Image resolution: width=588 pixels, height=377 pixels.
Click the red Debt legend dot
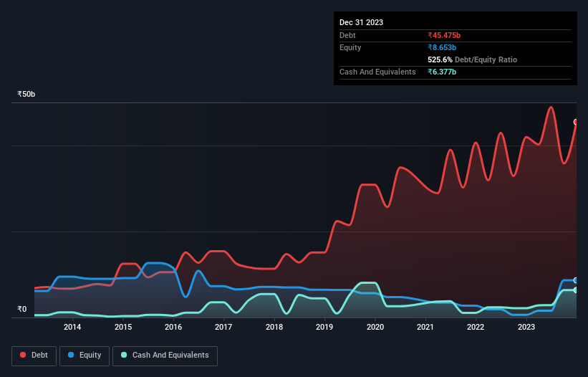[x=23, y=355]
